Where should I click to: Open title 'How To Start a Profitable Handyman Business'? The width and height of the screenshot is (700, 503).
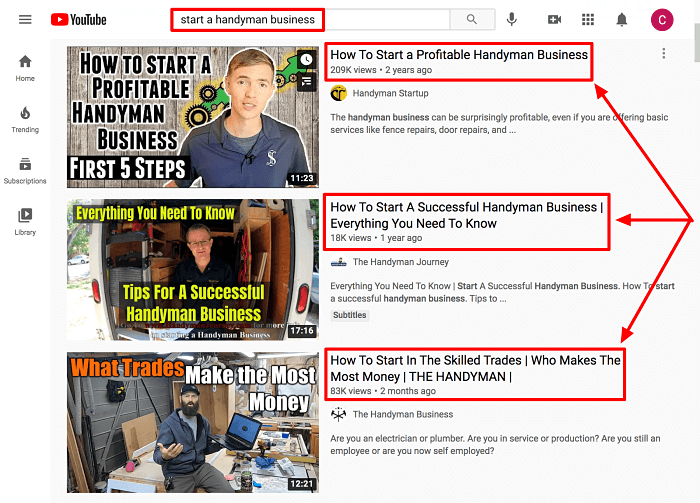(x=459, y=54)
